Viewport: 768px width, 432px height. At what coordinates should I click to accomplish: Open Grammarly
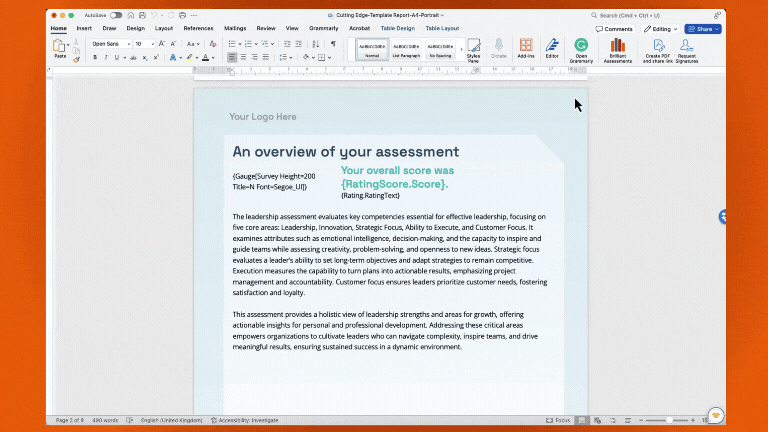click(x=581, y=50)
